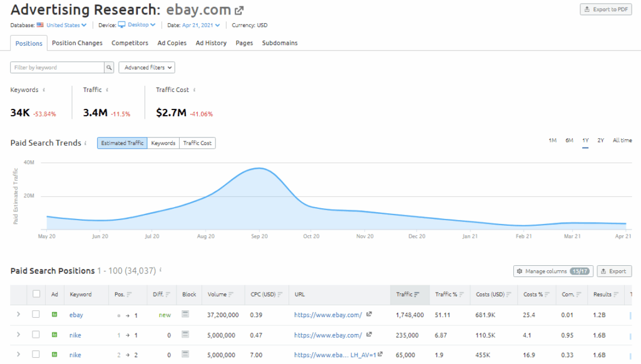641x364 pixels.
Task: Check the checkbox for ebay keyword row
Action: [36, 315]
